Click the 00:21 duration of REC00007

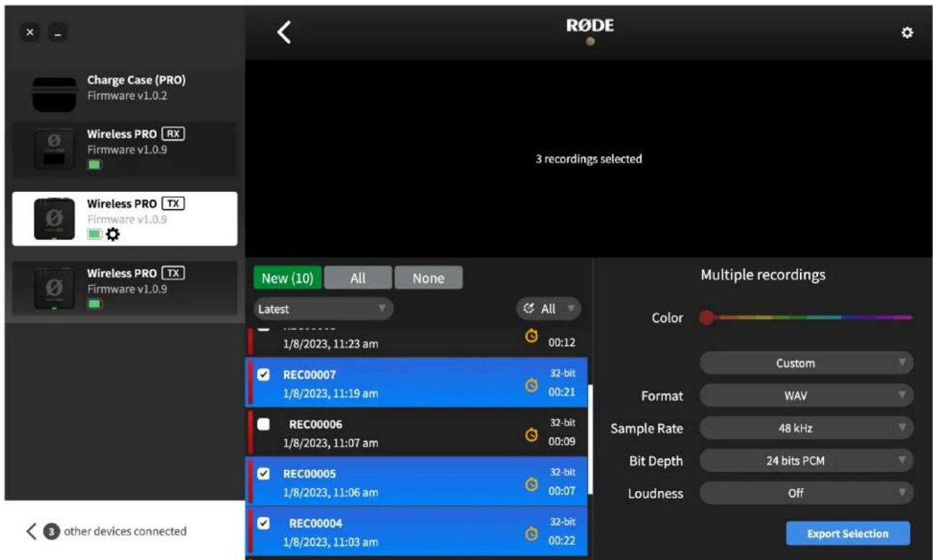coord(561,393)
